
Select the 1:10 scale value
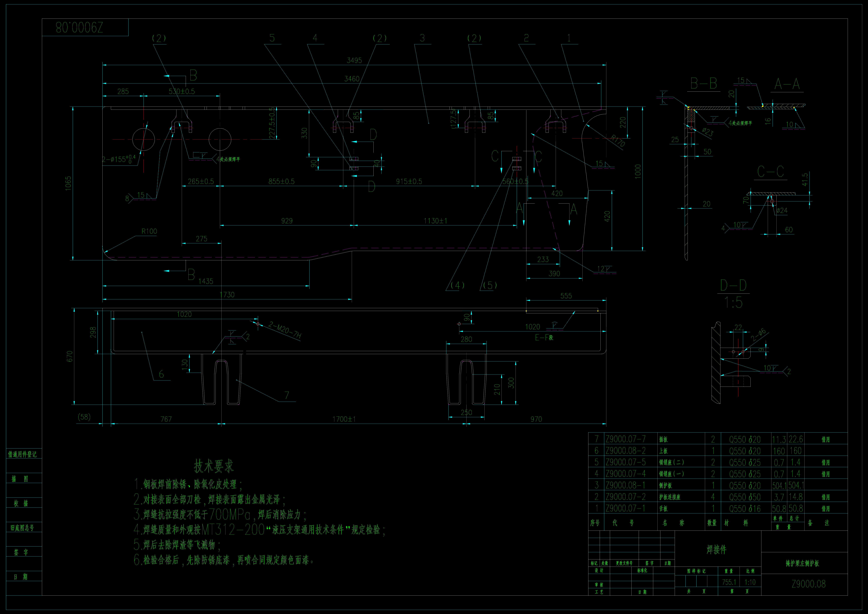point(750,582)
